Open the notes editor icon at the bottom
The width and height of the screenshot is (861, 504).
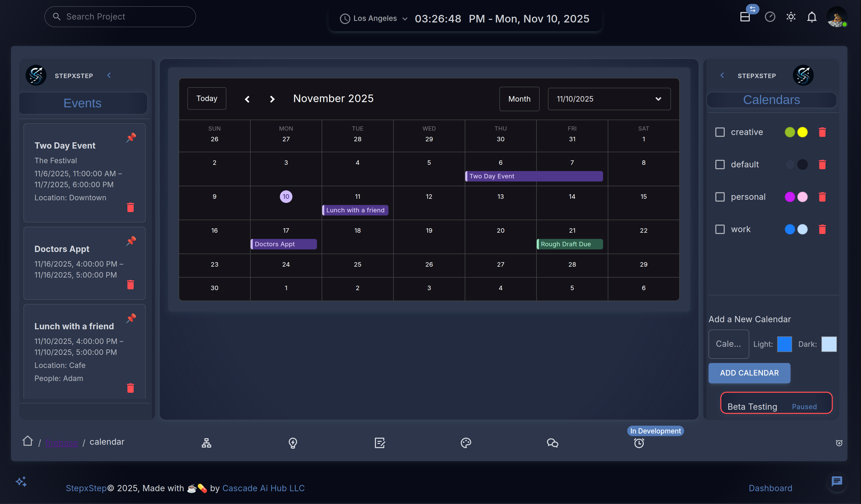click(x=380, y=443)
